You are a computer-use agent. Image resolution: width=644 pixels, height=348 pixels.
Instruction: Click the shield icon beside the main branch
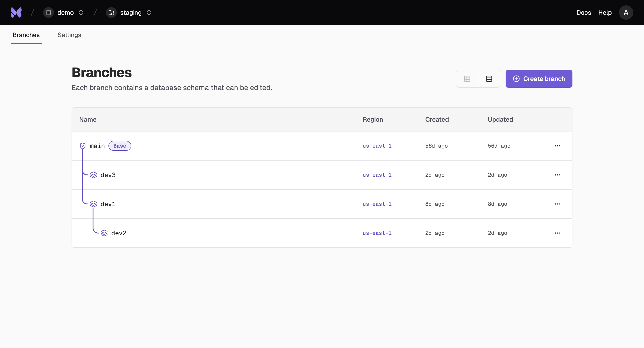point(83,146)
